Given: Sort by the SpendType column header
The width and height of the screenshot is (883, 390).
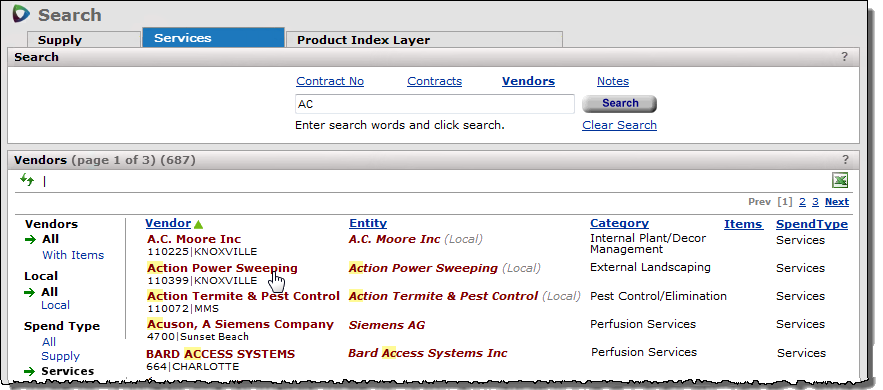Looking at the screenshot, I should (811, 224).
